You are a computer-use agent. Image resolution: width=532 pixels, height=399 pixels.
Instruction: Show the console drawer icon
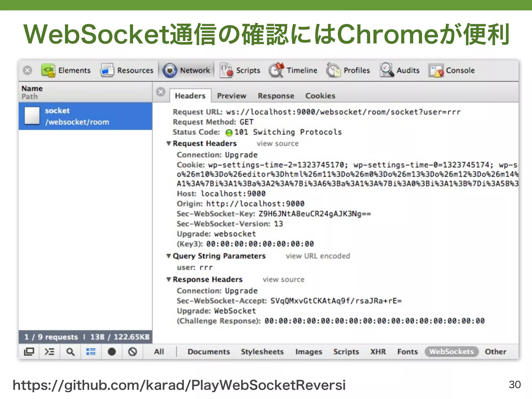pyautogui.click(x=49, y=352)
